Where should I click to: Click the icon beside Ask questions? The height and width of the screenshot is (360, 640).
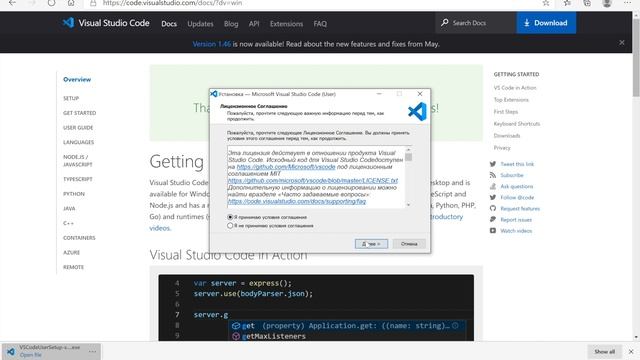click(493, 186)
